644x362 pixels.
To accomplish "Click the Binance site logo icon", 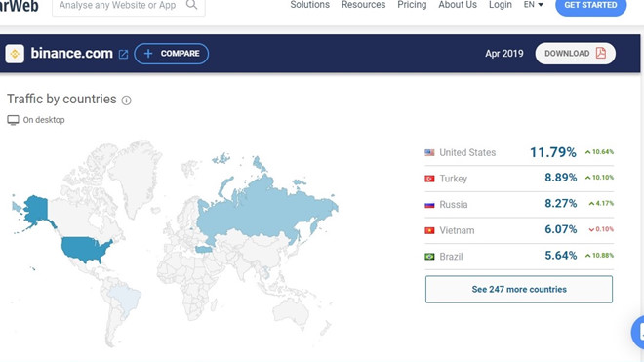I will coord(15,54).
